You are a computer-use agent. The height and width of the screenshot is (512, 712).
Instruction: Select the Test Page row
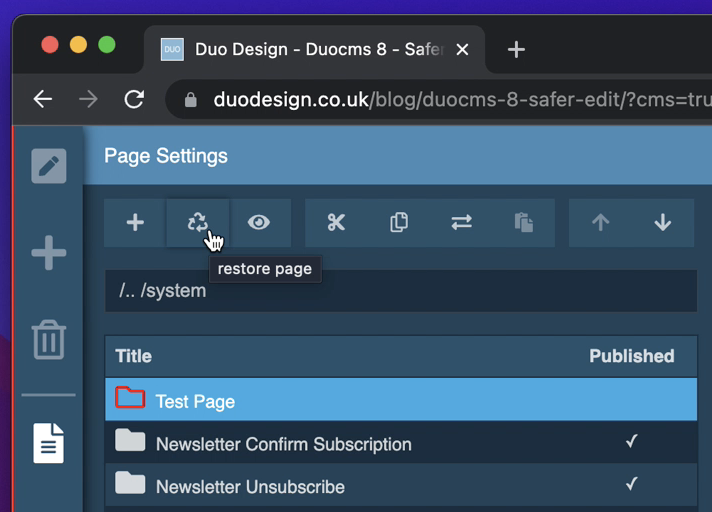coord(195,401)
